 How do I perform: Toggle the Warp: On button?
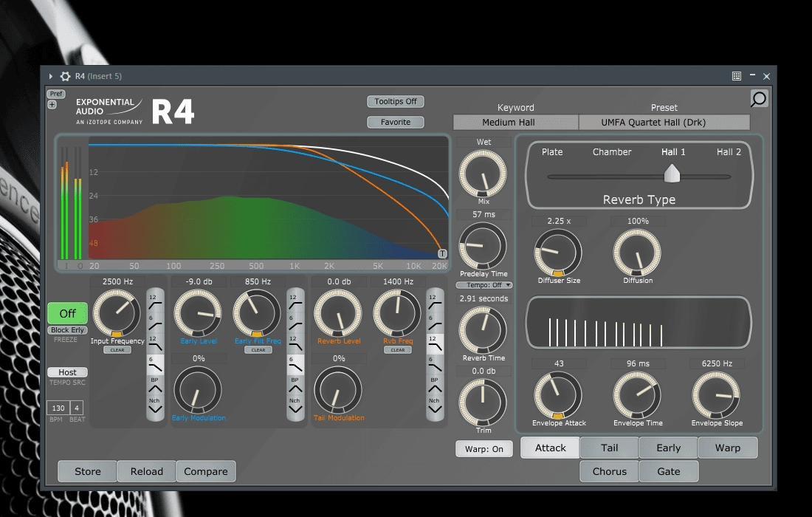click(x=484, y=448)
